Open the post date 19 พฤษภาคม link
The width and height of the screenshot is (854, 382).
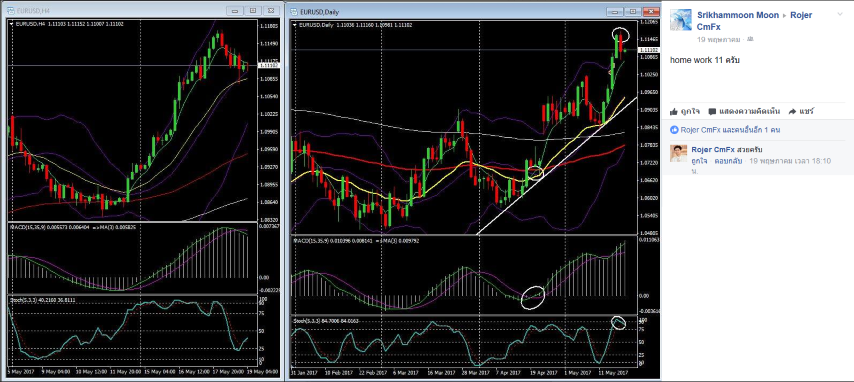coord(718,40)
